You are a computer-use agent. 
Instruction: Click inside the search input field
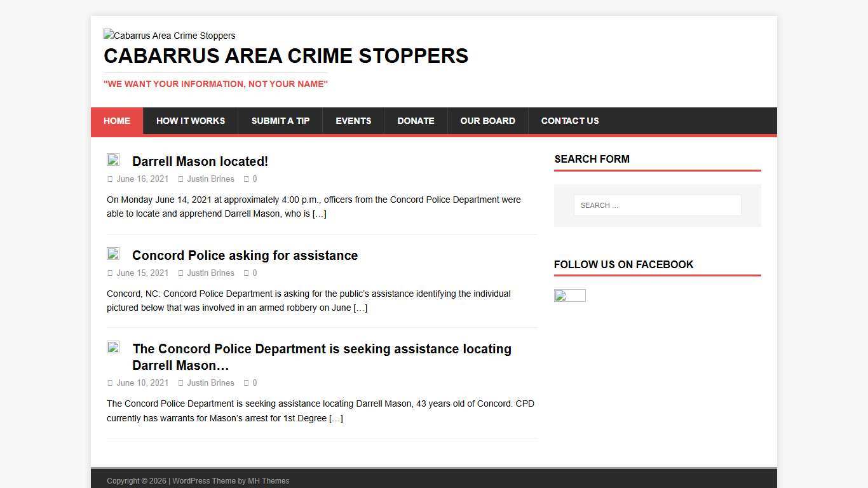pos(657,205)
